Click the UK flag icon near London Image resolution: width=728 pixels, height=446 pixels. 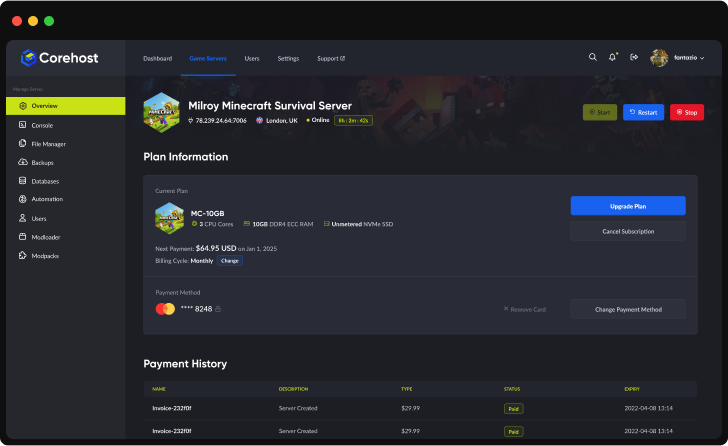coord(260,120)
